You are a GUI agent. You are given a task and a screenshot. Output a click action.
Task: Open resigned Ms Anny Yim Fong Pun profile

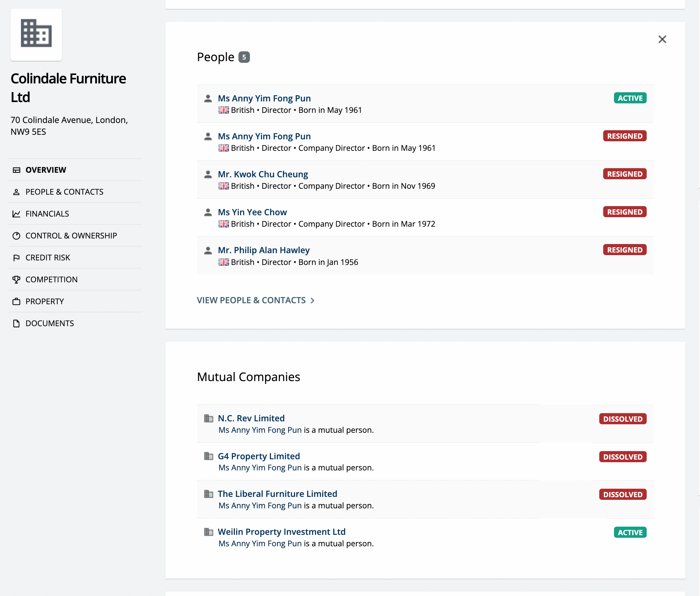264,136
